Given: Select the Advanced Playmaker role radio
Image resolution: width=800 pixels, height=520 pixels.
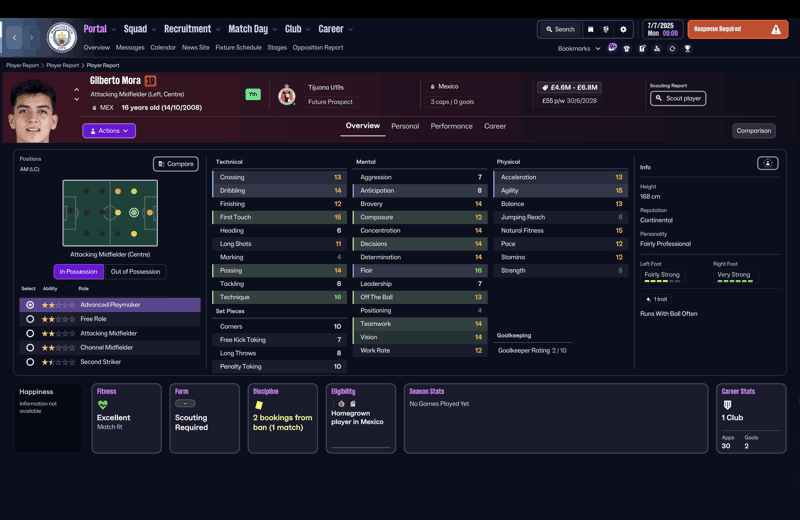Looking at the screenshot, I should click(x=30, y=305).
